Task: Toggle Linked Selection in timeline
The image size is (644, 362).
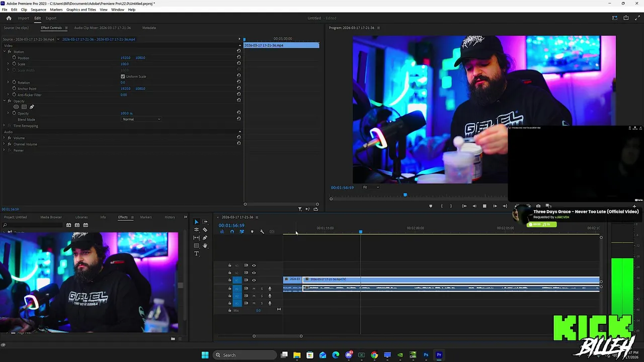Action: pos(242,232)
